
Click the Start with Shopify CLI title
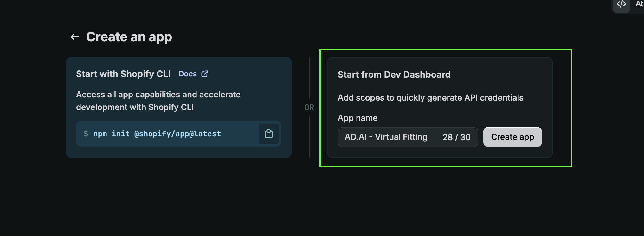coord(123,74)
